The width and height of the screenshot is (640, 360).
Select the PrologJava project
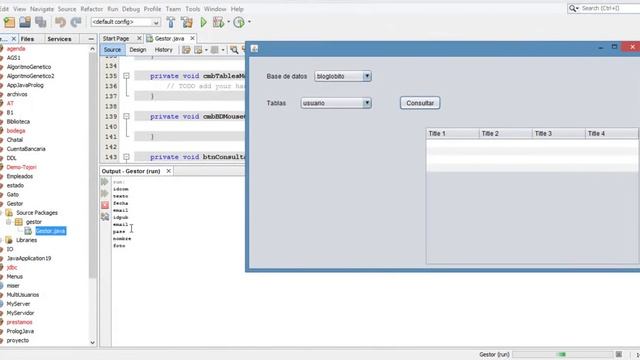pos(20,331)
